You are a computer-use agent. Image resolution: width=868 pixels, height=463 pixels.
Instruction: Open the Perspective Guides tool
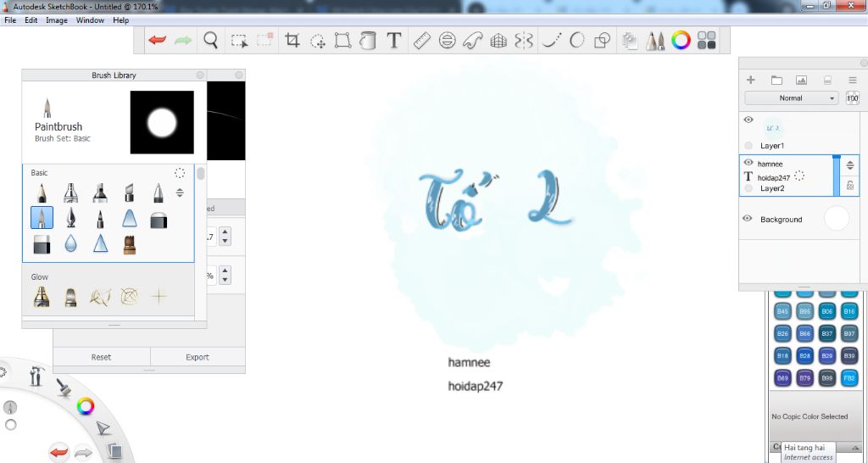coord(498,40)
